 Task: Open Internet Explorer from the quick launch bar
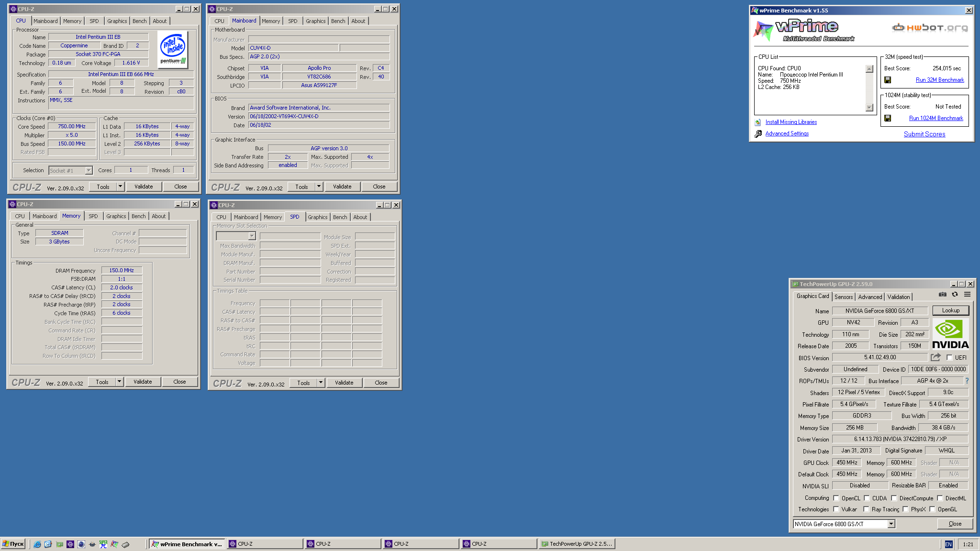(37, 544)
